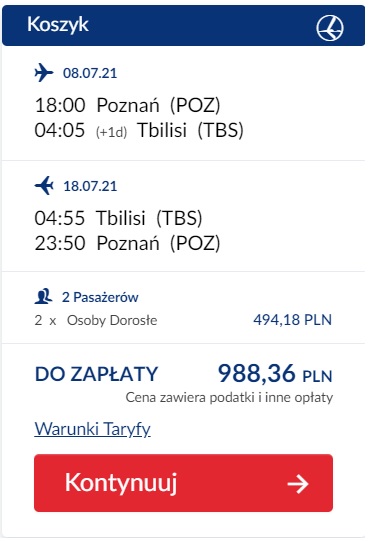Click the passengers people icon
Viewport: 369px width, 541px height.
pos(43,296)
